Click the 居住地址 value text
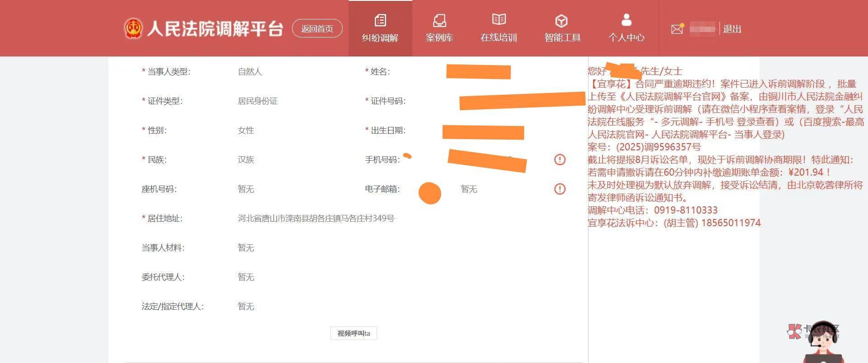 coord(316,219)
